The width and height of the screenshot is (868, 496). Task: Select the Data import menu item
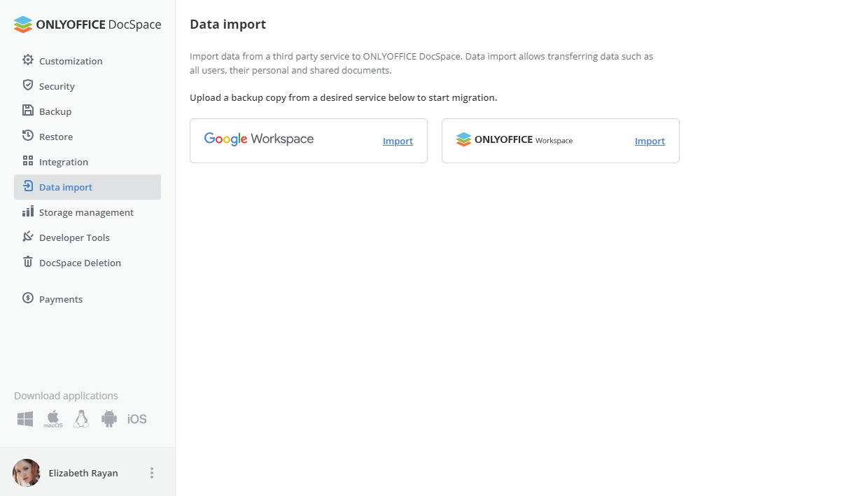coord(66,187)
